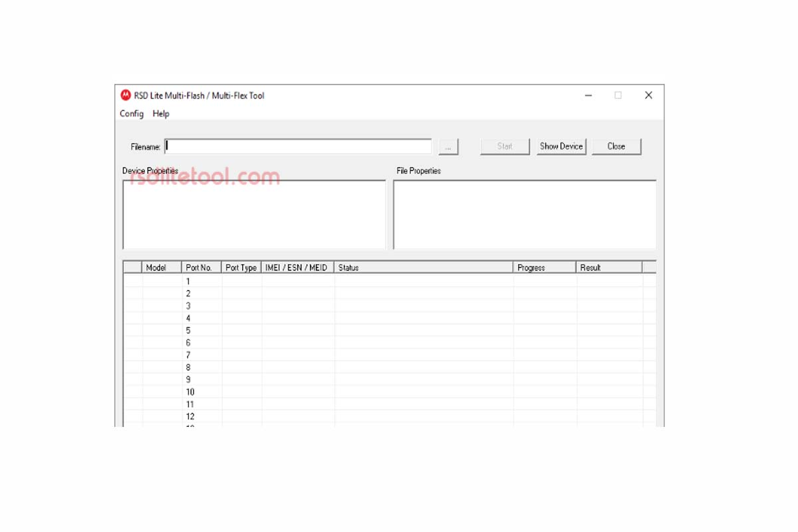This screenshot has height=532, width=798.
Task: Select port number 4 row
Action: [390, 318]
